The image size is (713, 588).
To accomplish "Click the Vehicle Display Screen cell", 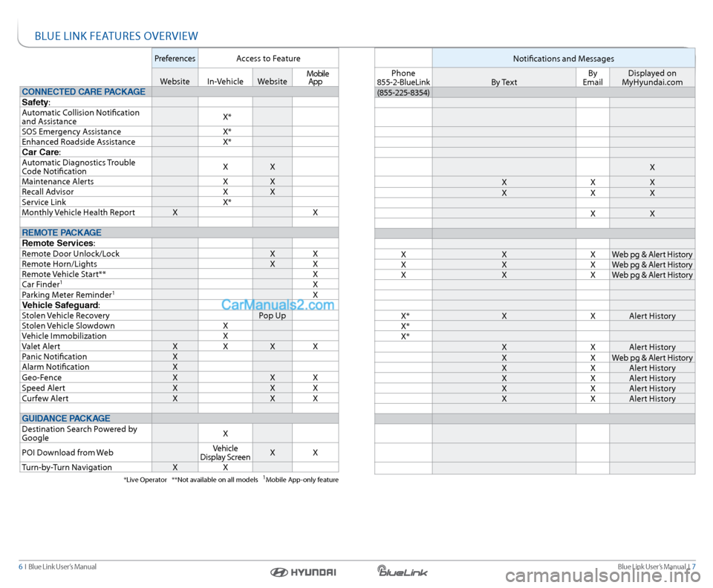I will (225, 452).
